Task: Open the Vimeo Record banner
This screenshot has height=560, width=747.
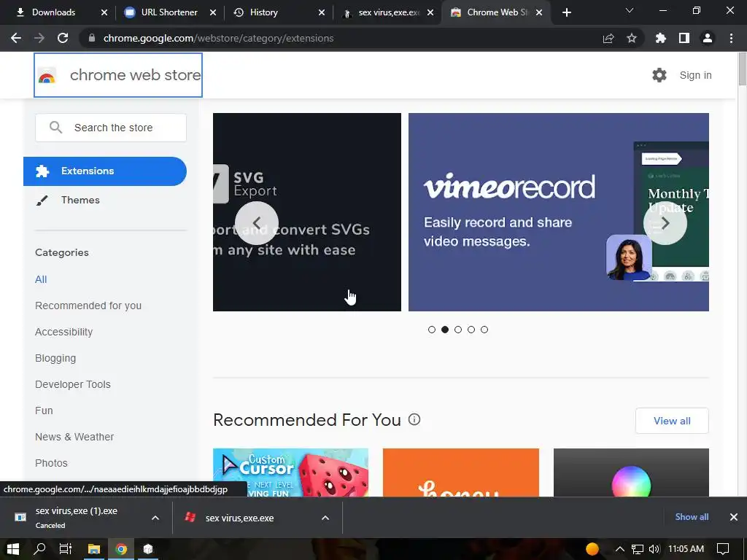Action: click(558, 212)
